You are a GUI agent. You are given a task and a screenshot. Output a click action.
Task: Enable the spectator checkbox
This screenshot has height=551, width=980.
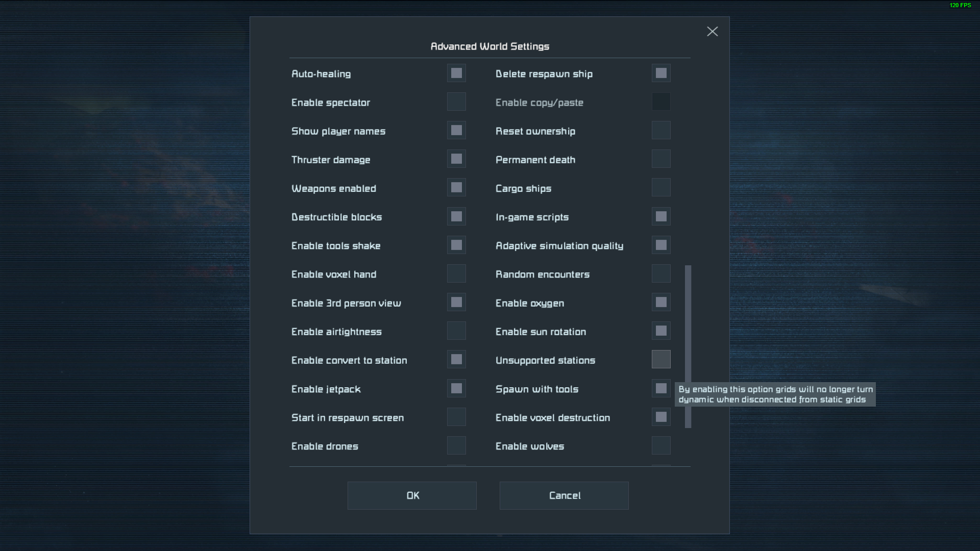[456, 102]
